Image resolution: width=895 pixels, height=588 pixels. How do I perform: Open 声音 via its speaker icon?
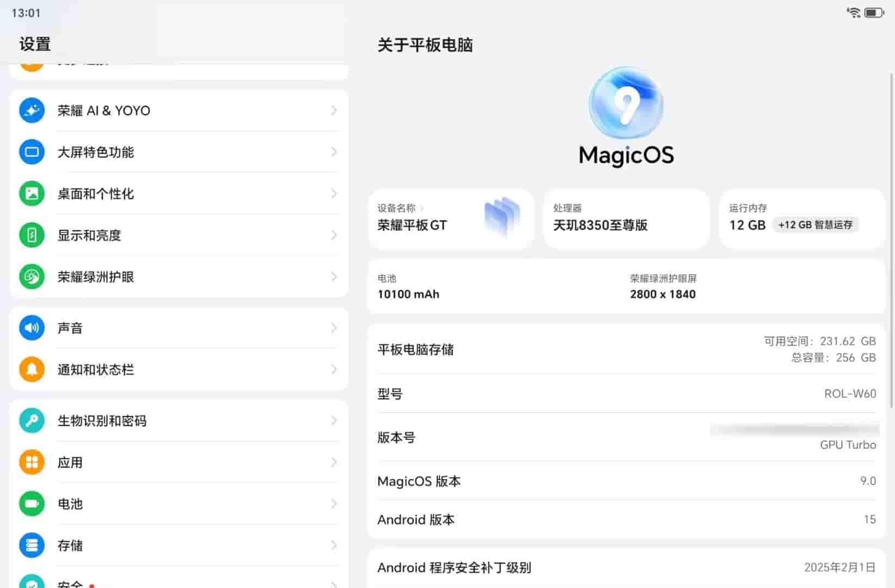coord(32,328)
